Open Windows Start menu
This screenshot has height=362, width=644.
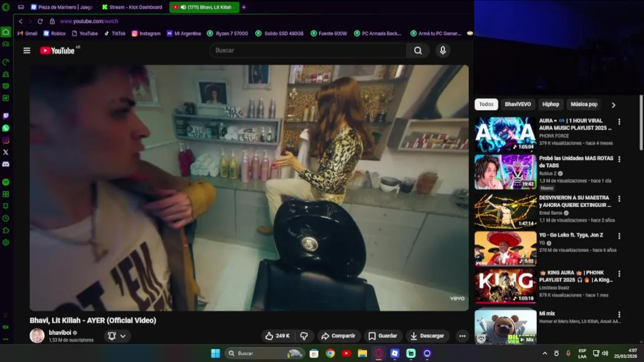click(x=215, y=353)
